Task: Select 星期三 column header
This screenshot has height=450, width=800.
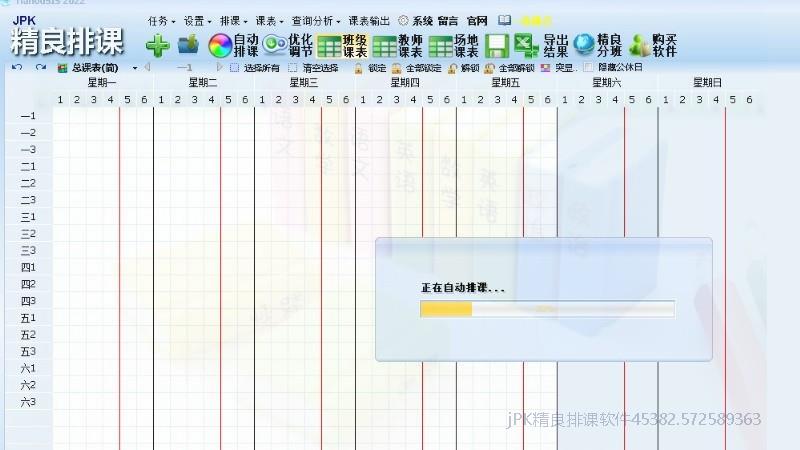Action: click(304, 82)
